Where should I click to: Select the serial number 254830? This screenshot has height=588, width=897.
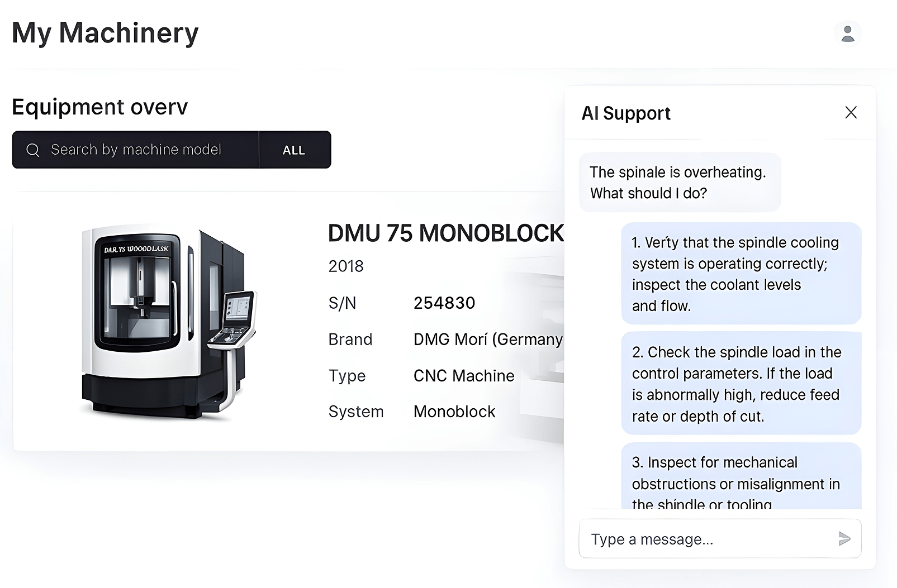pos(444,303)
